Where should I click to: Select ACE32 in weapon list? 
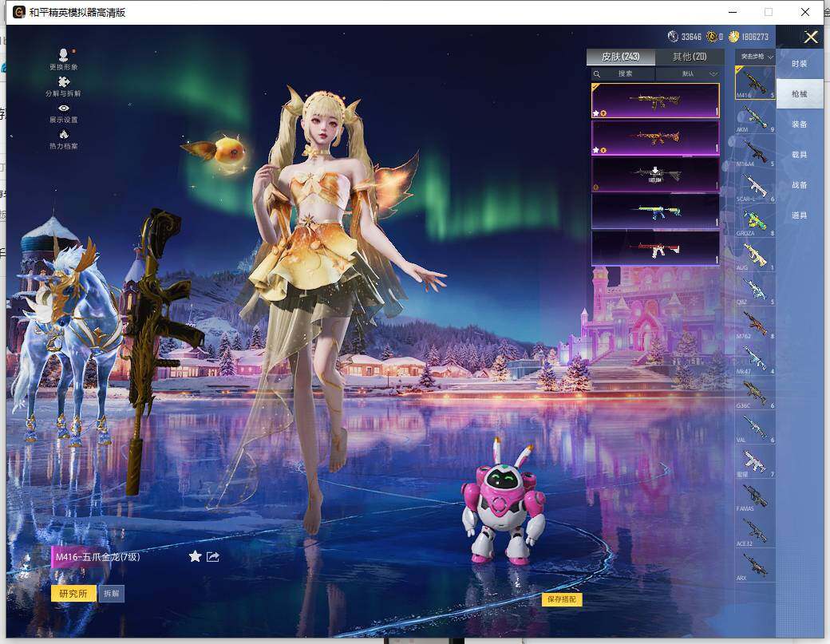pyautogui.click(x=755, y=530)
